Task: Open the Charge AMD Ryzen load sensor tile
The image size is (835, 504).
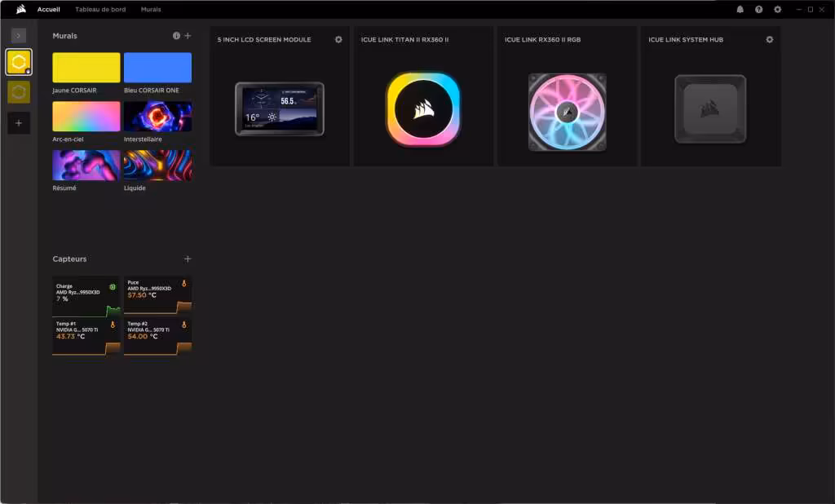Action: pyautogui.click(x=86, y=295)
